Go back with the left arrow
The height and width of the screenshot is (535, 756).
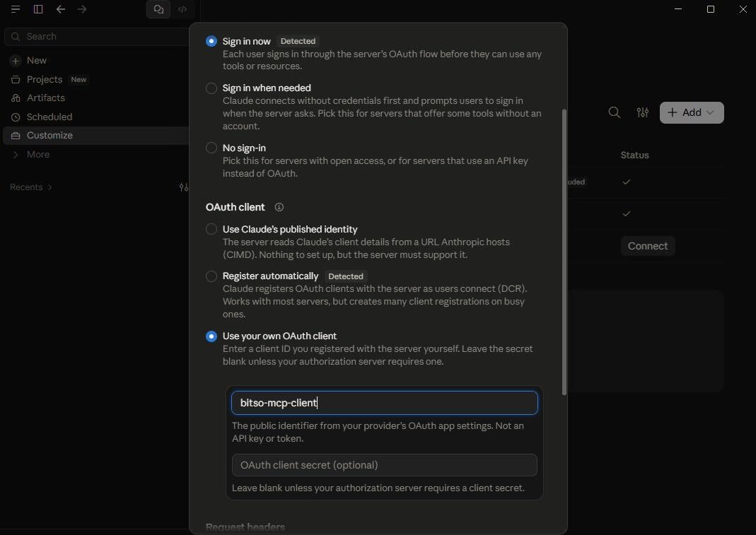[x=60, y=9]
